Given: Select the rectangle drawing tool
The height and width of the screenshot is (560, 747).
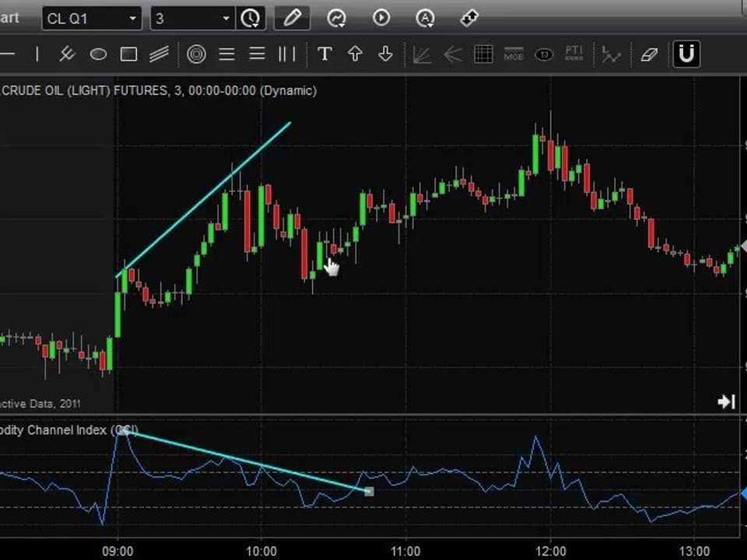Looking at the screenshot, I should (128, 54).
